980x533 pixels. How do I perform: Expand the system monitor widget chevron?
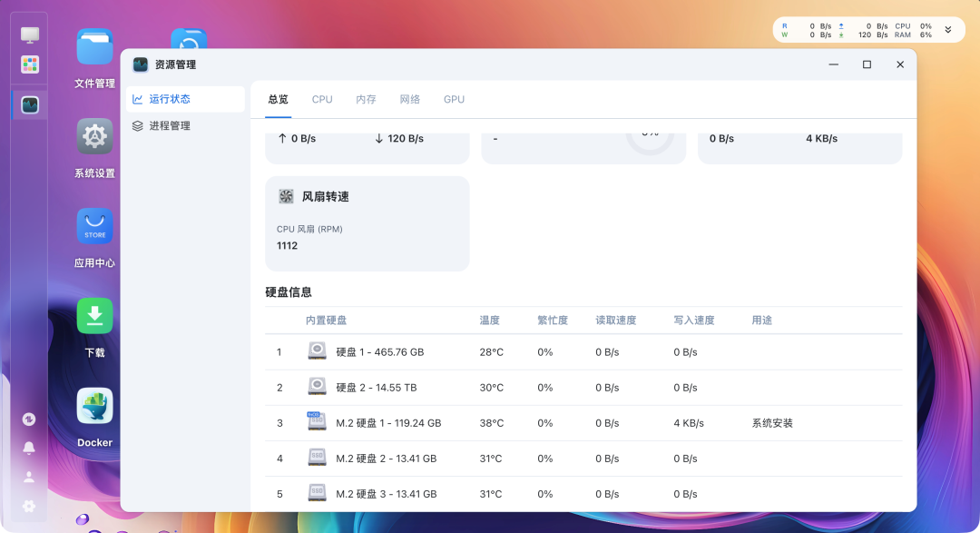pos(947,29)
